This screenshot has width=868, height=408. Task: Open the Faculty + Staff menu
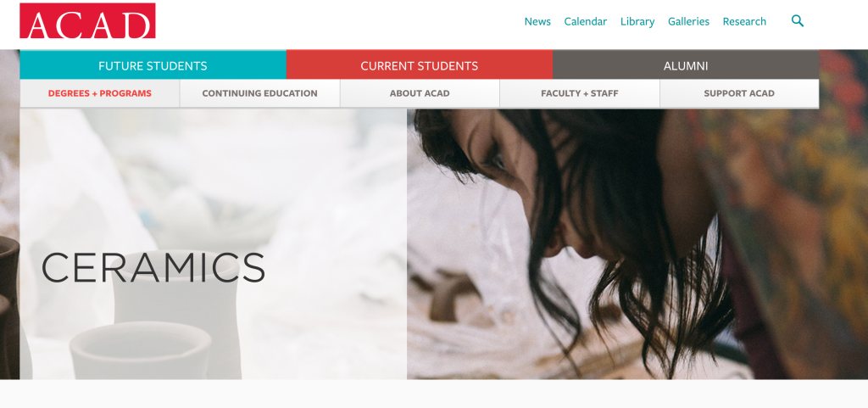click(580, 93)
